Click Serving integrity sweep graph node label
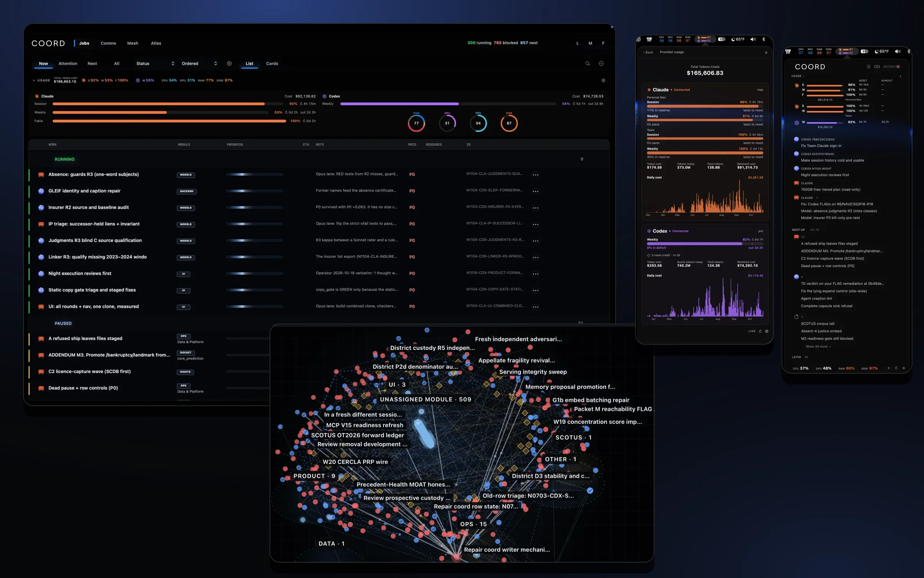Image resolution: width=924 pixels, height=578 pixels. tap(533, 372)
